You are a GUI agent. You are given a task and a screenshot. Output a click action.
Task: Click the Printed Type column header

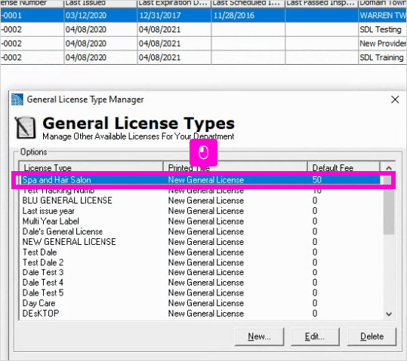[x=235, y=167]
